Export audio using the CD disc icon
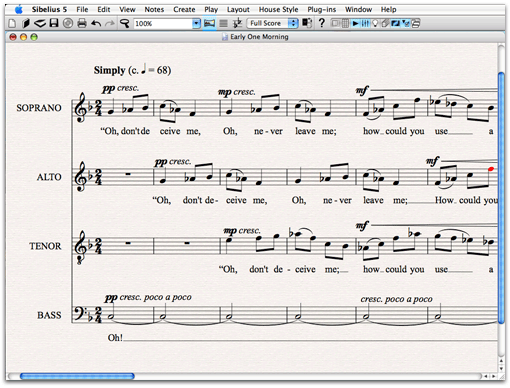Screen dimensions: 510x388 point(68,23)
